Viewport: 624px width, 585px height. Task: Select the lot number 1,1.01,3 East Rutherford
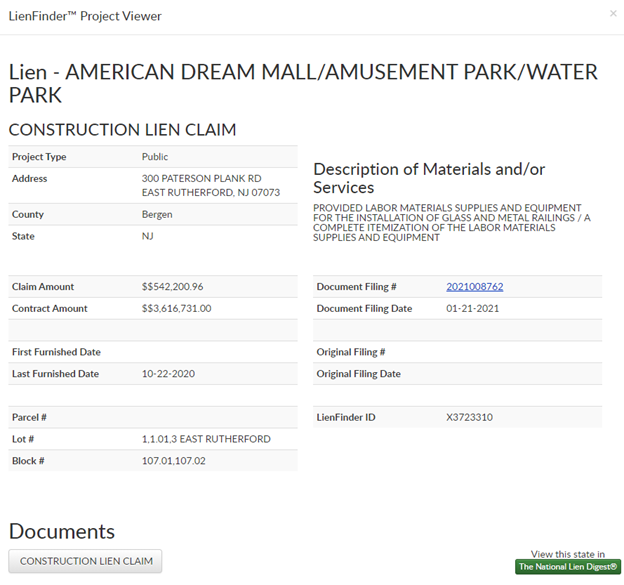(206, 439)
